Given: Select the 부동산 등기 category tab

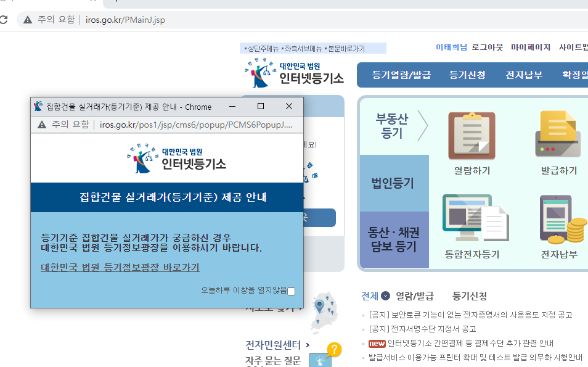Looking at the screenshot, I should click(x=392, y=126).
